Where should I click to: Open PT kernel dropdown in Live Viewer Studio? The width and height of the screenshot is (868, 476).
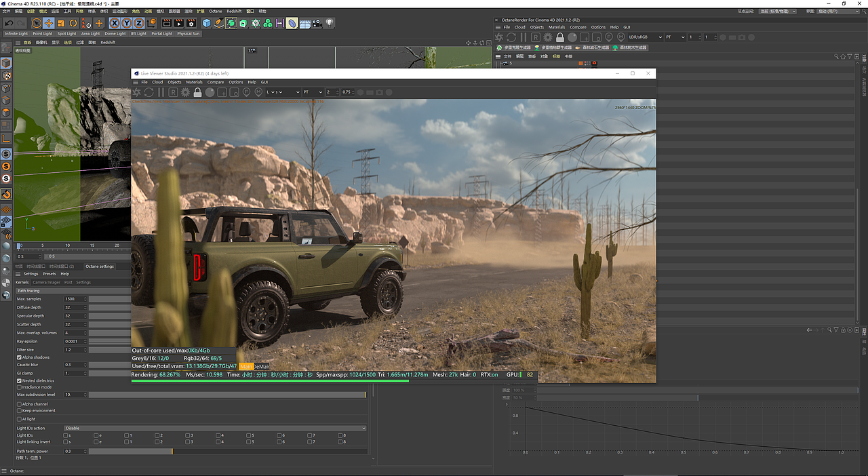pos(313,92)
